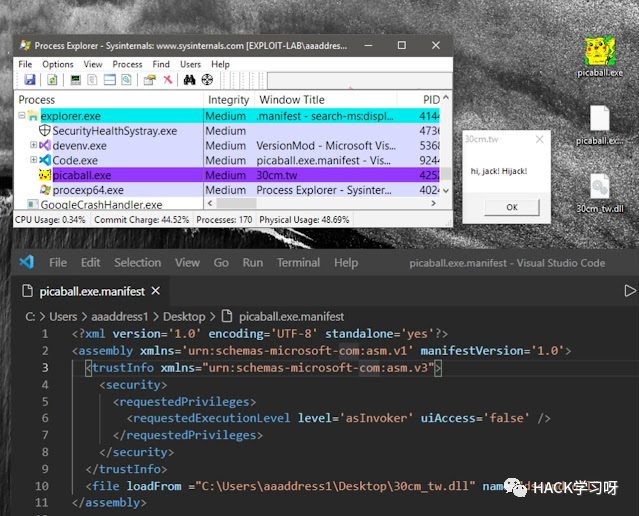This screenshot has height=516, width=639.
Task: Close the picaball.exe.manifest editor tab
Action: click(x=156, y=291)
